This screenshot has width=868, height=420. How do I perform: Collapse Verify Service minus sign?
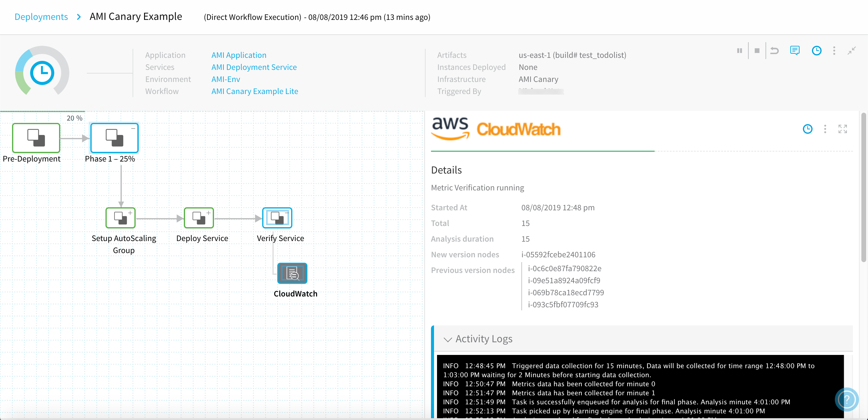(x=287, y=212)
